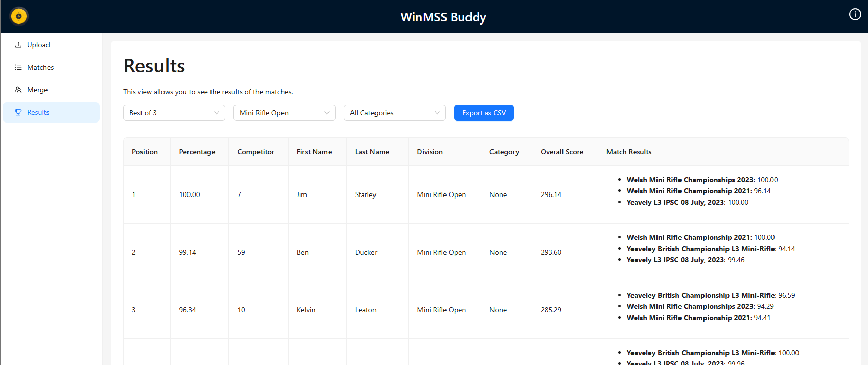Image resolution: width=868 pixels, height=365 pixels.
Task: Click the Upload icon in the sidebar
Action: pos(18,45)
